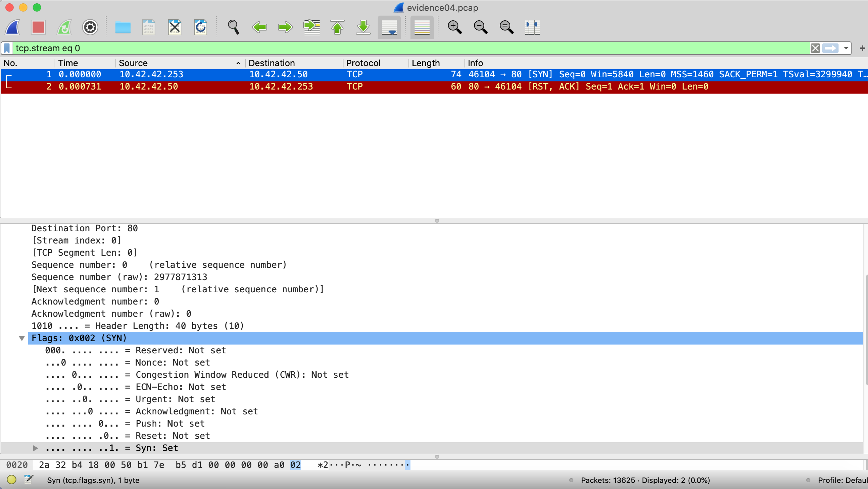Open display filter history dropdown
Image resolution: width=868 pixels, height=489 pixels.
[x=846, y=48]
